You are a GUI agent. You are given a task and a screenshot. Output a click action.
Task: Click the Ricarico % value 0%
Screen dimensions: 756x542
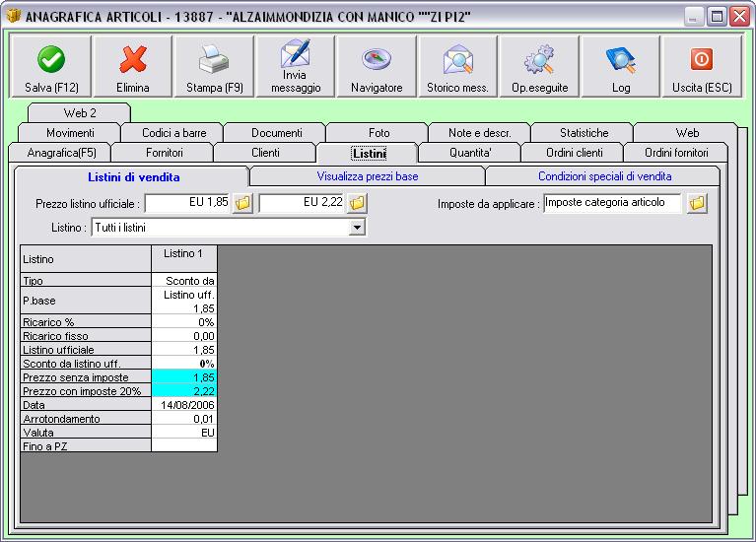click(x=183, y=321)
